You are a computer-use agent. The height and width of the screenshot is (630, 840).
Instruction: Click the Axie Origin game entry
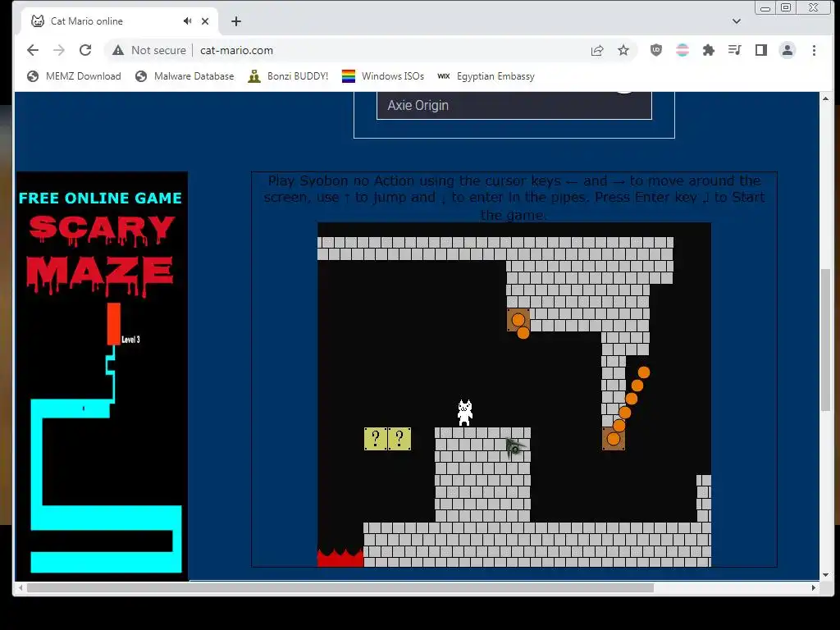(514, 106)
